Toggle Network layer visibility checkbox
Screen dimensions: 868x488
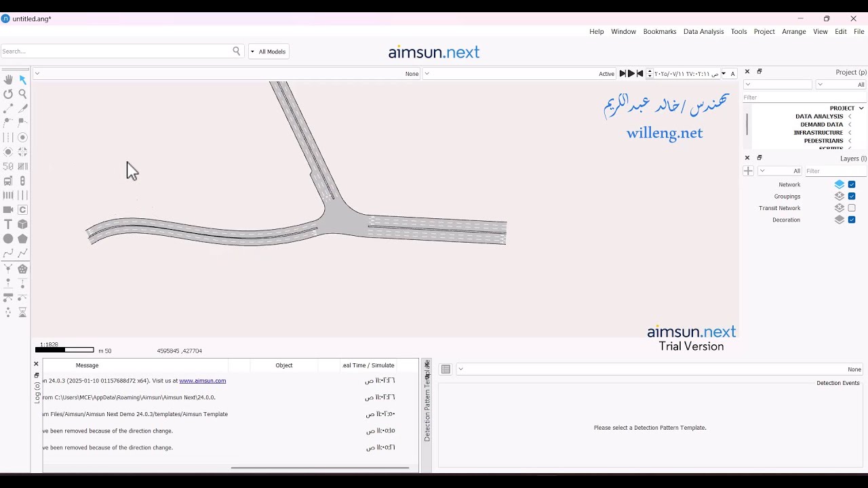pos(852,184)
